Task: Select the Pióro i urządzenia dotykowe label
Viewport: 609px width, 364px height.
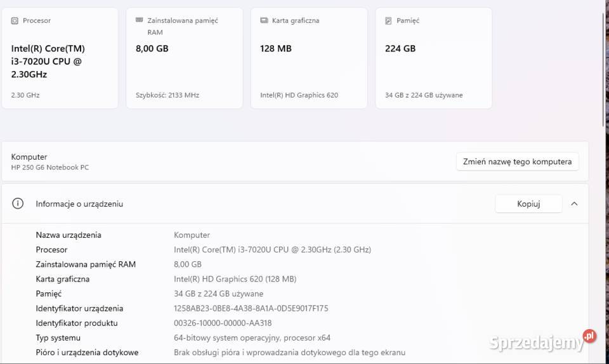Action: 87,353
